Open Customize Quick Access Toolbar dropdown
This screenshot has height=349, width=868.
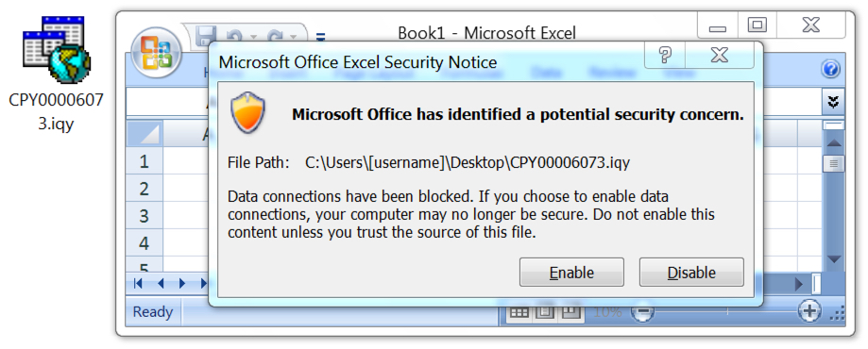click(x=320, y=38)
